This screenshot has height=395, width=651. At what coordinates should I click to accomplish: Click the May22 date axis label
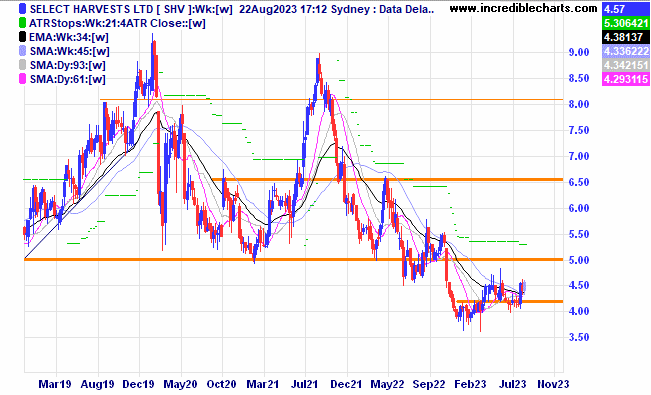pyautogui.click(x=387, y=384)
